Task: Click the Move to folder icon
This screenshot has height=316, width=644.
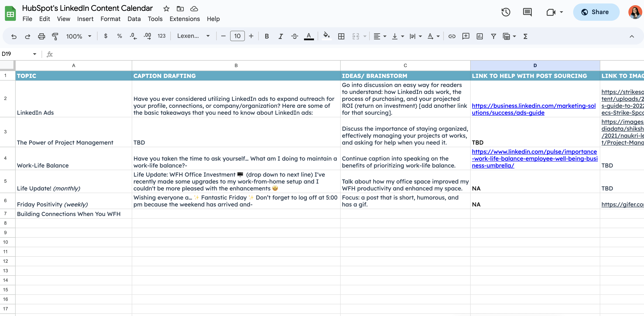Action: point(180,9)
